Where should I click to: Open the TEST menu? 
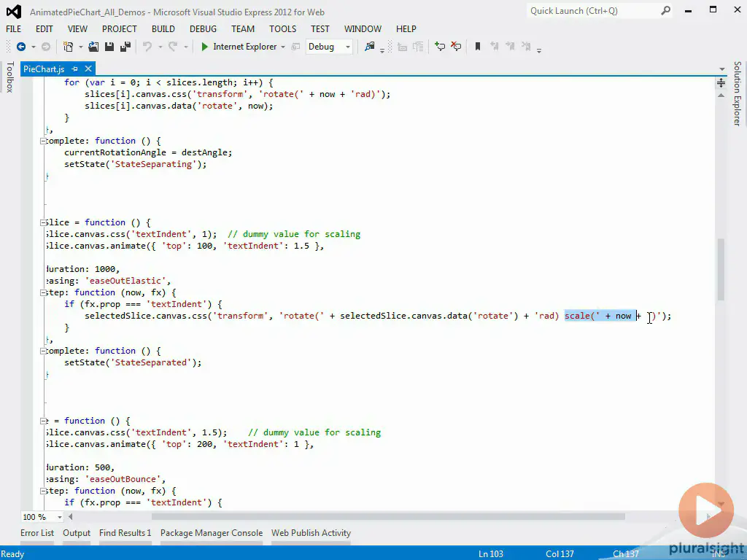point(320,29)
